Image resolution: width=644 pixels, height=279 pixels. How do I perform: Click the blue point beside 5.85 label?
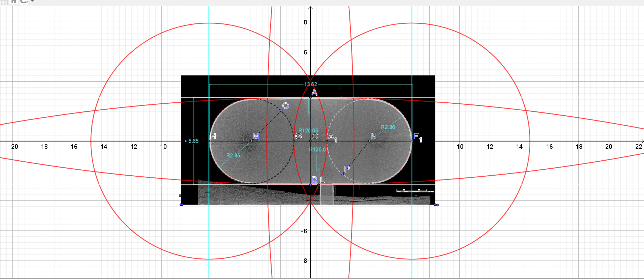click(186, 141)
